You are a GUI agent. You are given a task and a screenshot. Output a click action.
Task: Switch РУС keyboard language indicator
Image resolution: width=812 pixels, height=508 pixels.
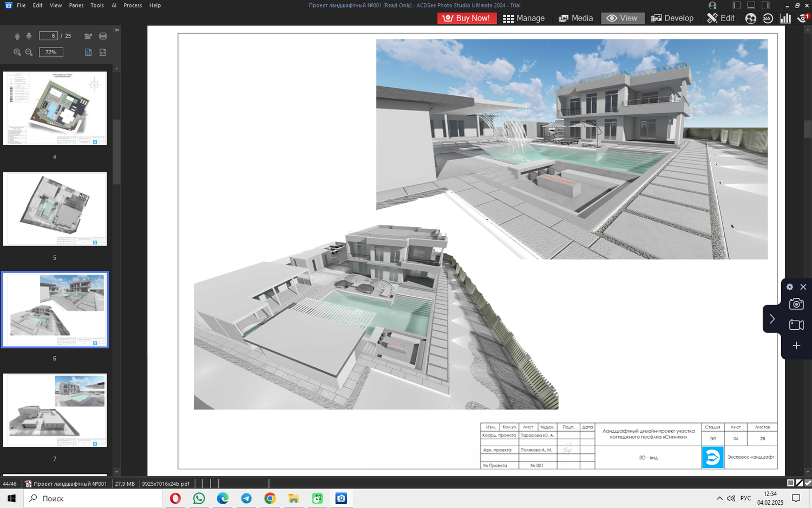tap(746, 498)
